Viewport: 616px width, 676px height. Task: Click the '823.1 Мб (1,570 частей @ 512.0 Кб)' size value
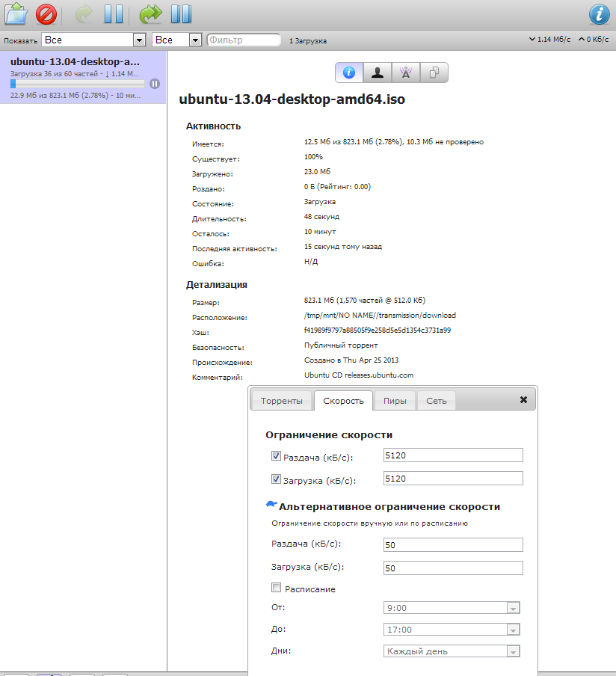point(365,301)
